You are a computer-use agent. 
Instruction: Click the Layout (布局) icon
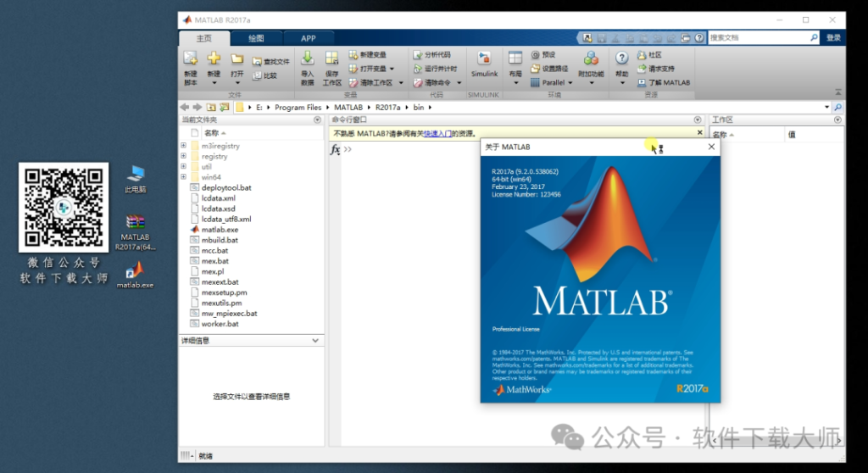(515, 58)
